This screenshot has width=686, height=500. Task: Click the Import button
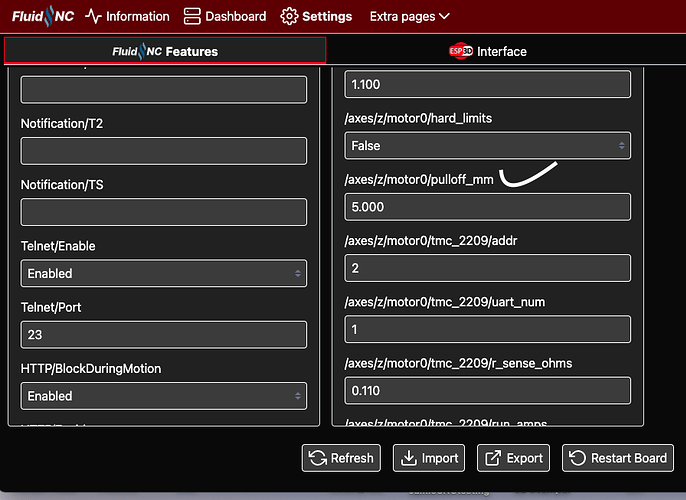tap(428, 458)
